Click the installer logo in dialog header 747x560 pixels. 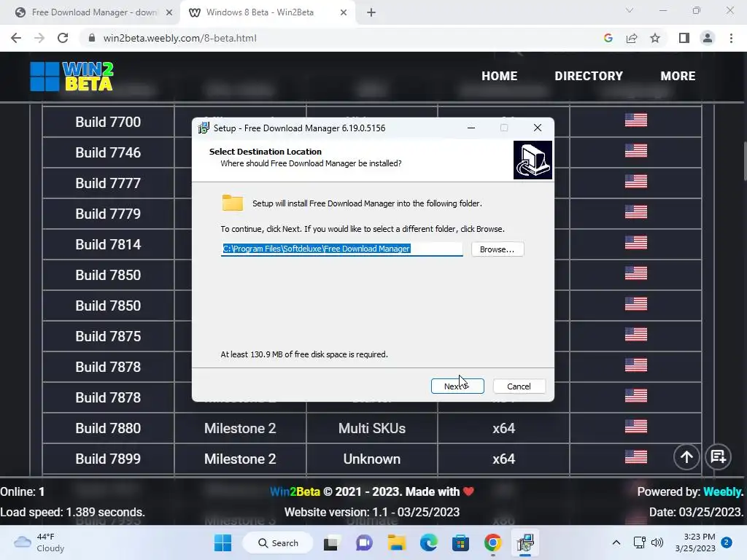(533, 160)
